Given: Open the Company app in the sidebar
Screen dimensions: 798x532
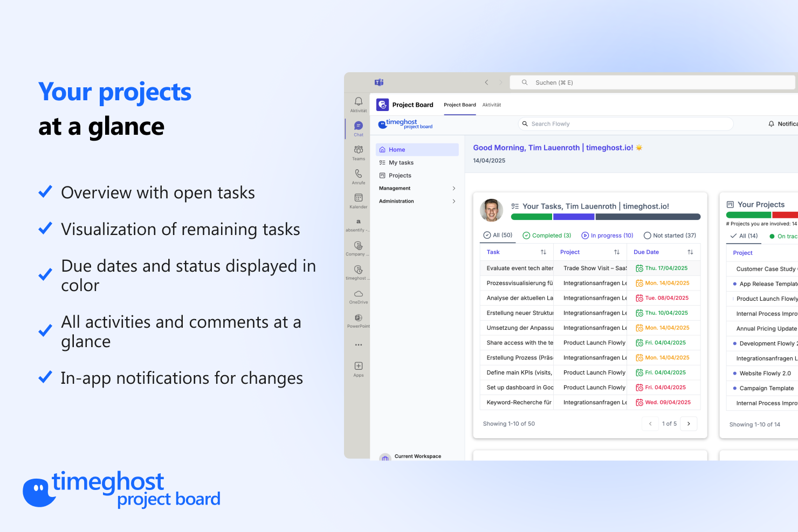Looking at the screenshot, I should pos(359,248).
